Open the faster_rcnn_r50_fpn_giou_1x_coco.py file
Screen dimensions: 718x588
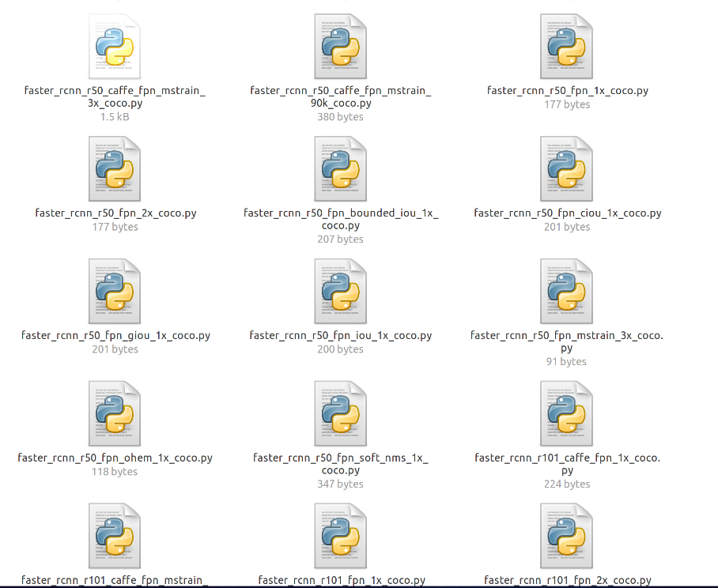[115, 291]
